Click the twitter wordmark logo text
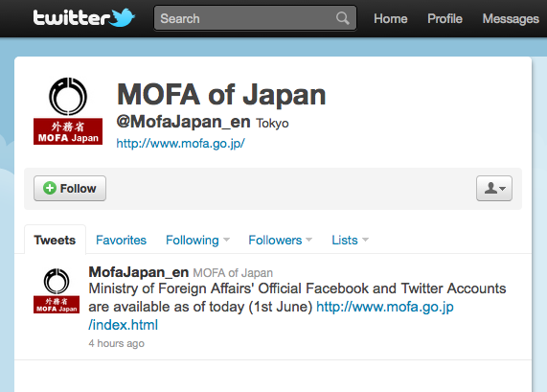The width and height of the screenshot is (547, 392). coord(72,18)
